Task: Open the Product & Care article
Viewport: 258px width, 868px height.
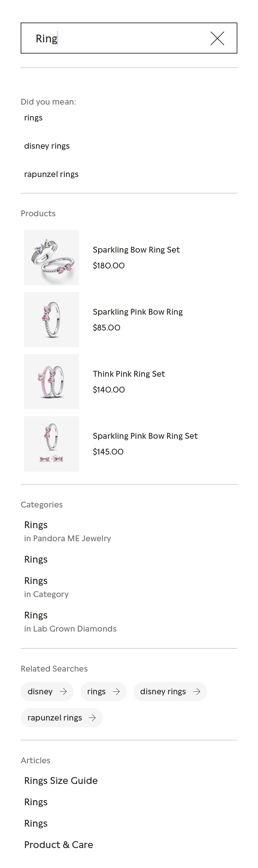Action: (58, 844)
